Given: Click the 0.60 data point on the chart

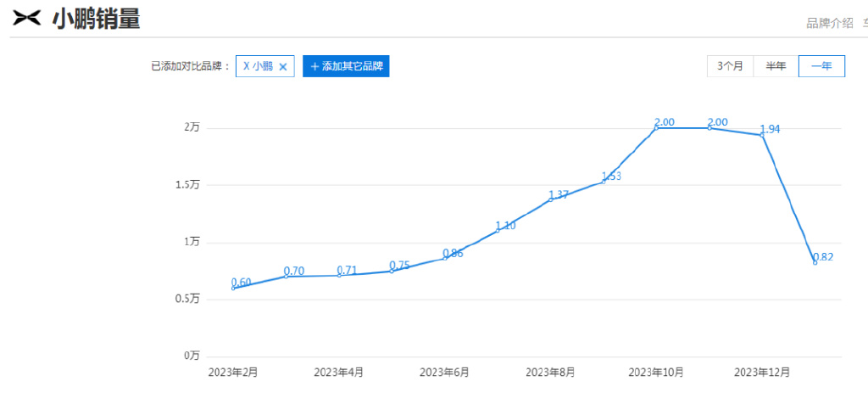Looking at the screenshot, I should coord(233,289).
